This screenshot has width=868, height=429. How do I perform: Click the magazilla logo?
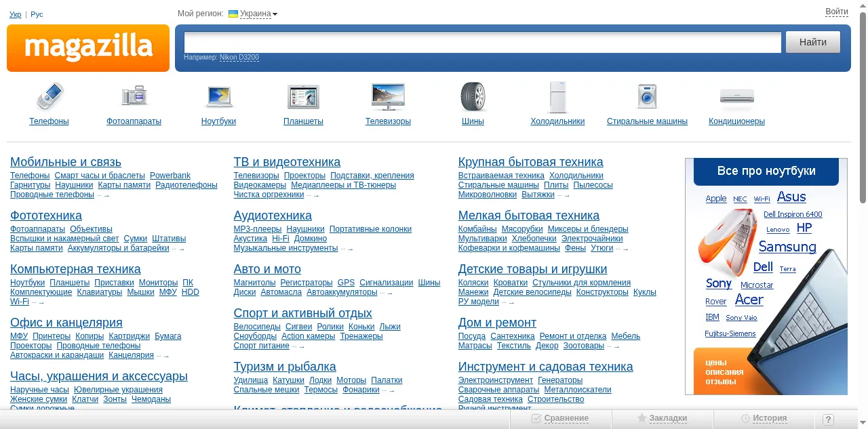[x=88, y=48]
